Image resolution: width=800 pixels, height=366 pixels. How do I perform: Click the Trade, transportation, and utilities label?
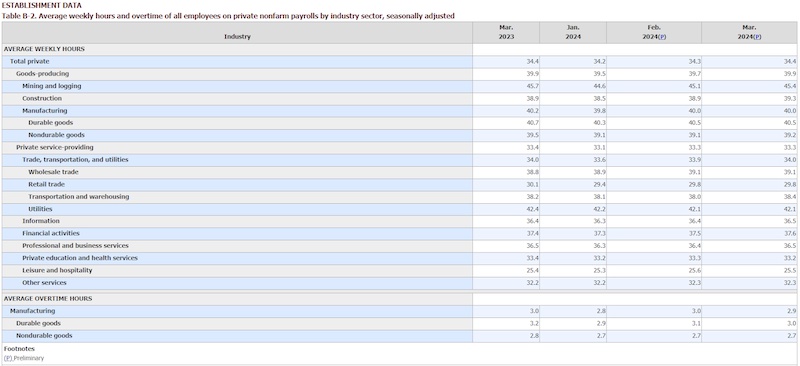75,159
